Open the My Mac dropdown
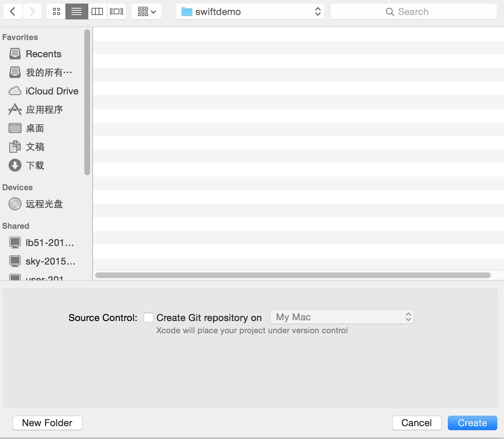504x439 pixels. click(342, 317)
